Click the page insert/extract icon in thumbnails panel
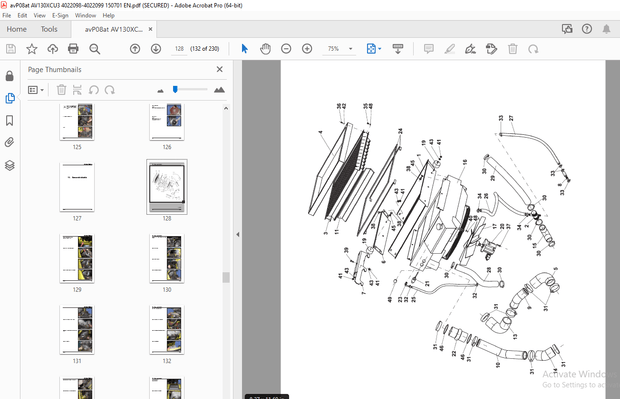Viewport: 620px width, 399px height. [x=77, y=90]
